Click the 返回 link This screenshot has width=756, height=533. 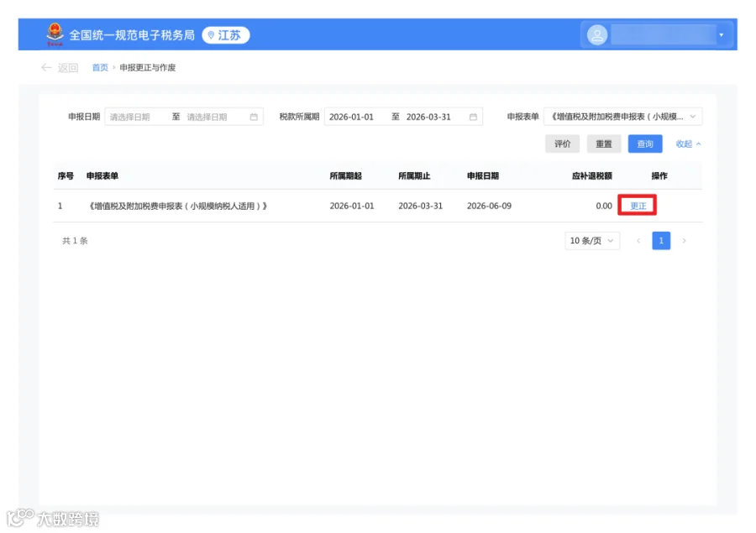point(68,68)
